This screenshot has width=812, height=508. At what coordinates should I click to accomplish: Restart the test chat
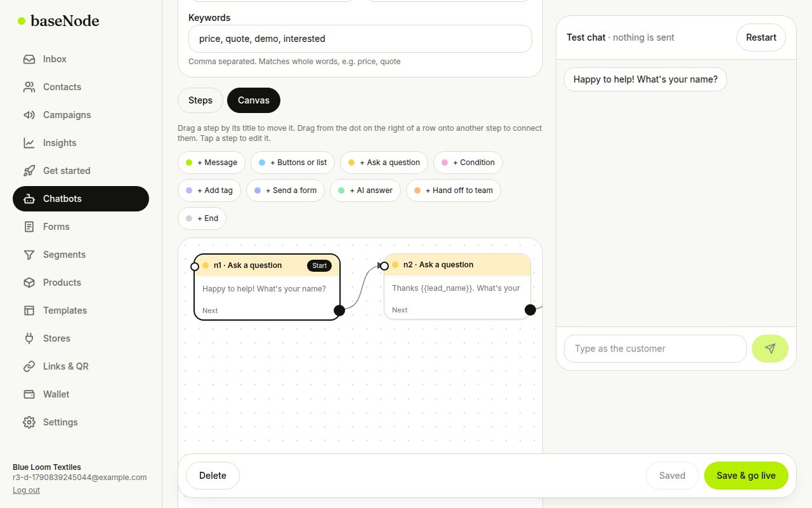(x=761, y=37)
